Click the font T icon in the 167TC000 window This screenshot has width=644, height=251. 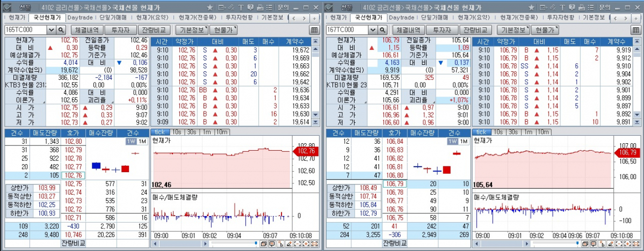point(562,8)
